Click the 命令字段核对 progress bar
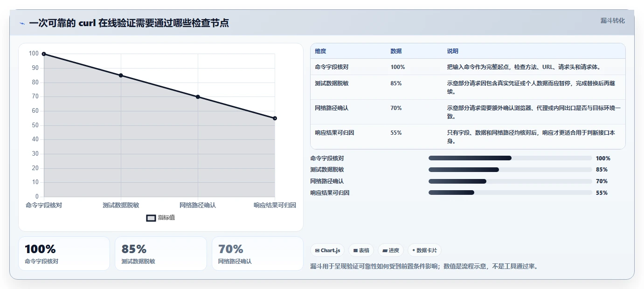The height and width of the screenshot is (289, 644). coord(510,158)
